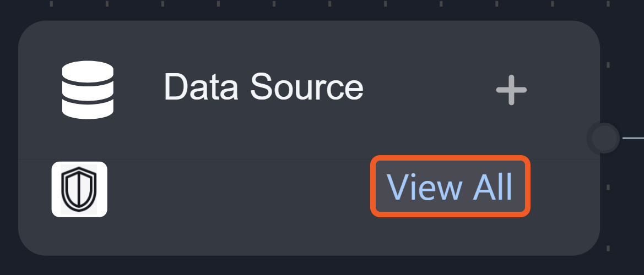Select the cylinder database glyph

pos(88,90)
